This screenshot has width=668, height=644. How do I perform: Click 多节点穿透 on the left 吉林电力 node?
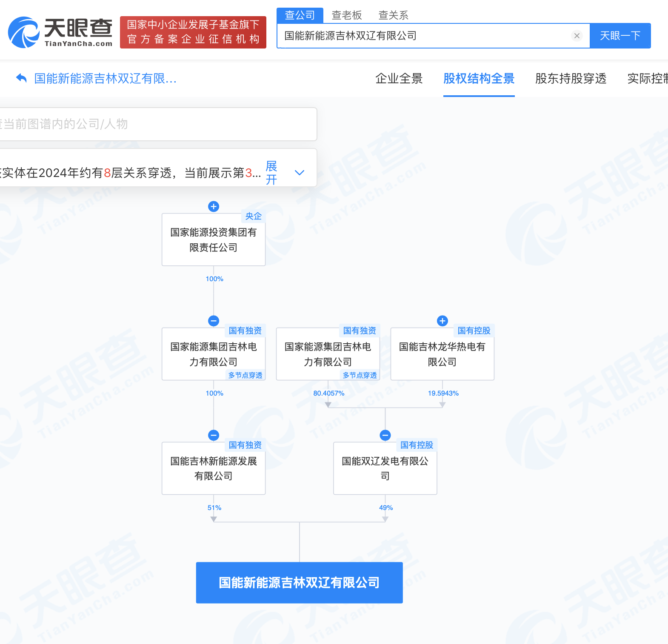tap(246, 375)
